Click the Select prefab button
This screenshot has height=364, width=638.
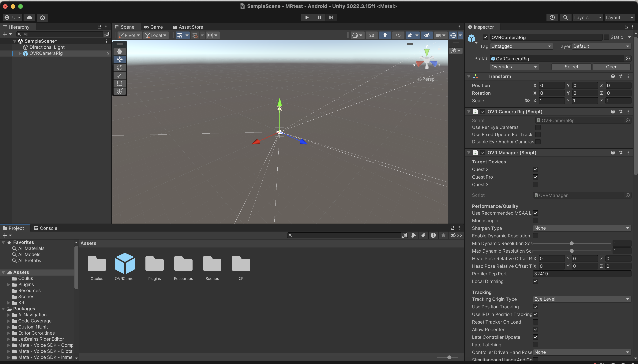[571, 66]
